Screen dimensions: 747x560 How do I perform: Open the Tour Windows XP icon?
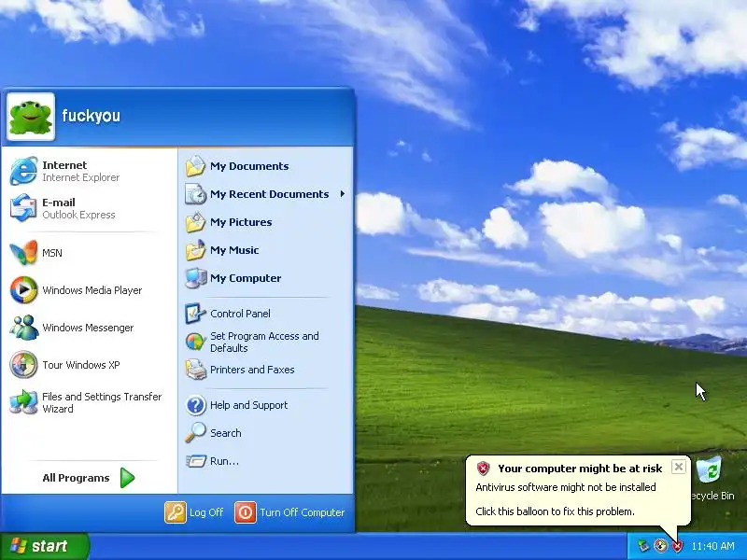(23, 365)
